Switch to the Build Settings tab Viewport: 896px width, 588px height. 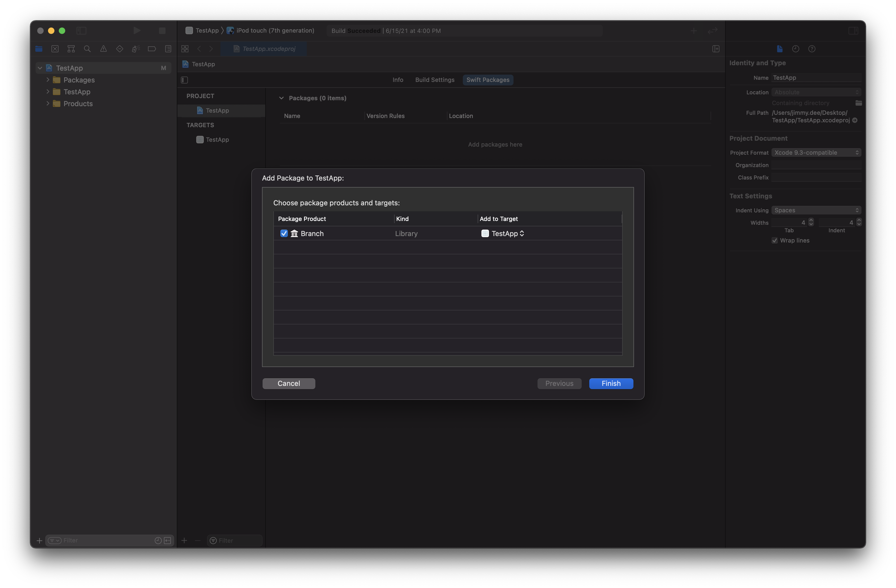[x=435, y=80]
